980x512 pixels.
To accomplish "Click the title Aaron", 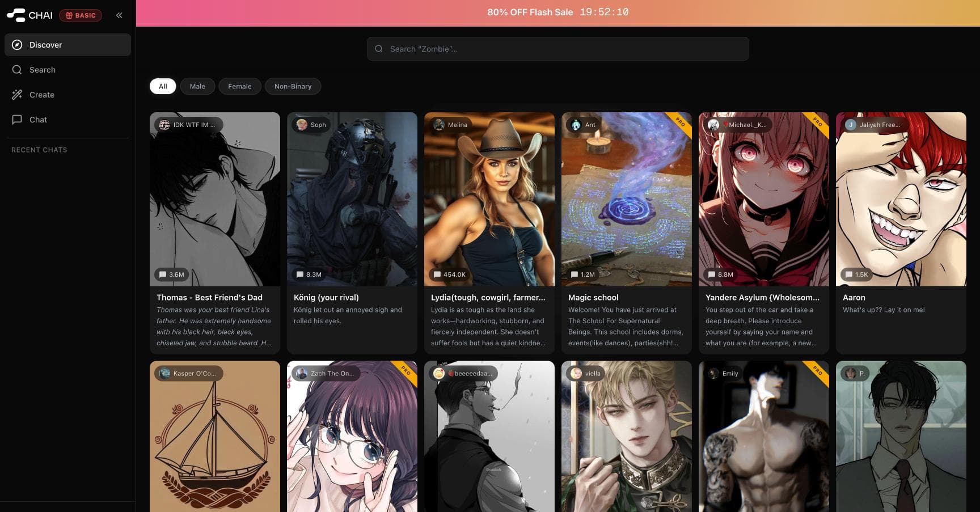I will [x=854, y=297].
